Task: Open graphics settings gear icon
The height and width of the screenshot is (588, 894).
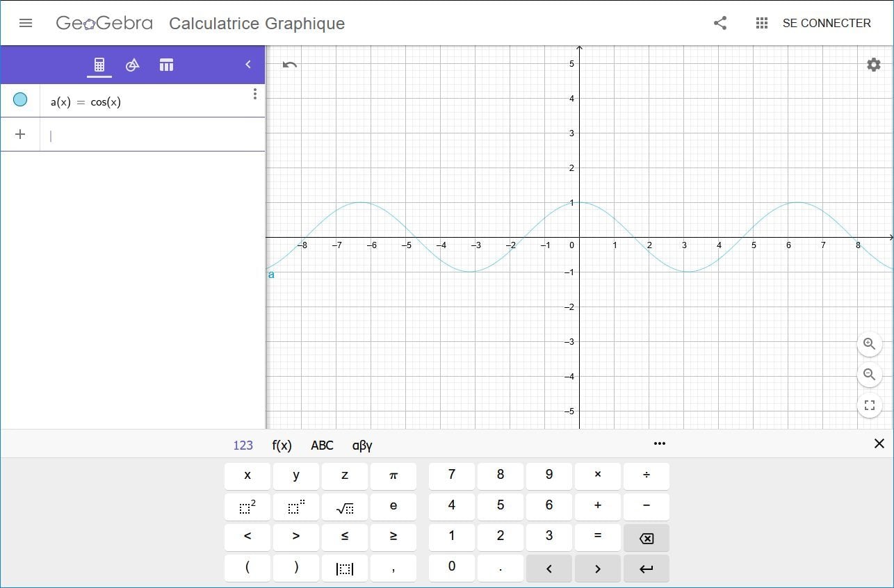Action: tap(874, 65)
